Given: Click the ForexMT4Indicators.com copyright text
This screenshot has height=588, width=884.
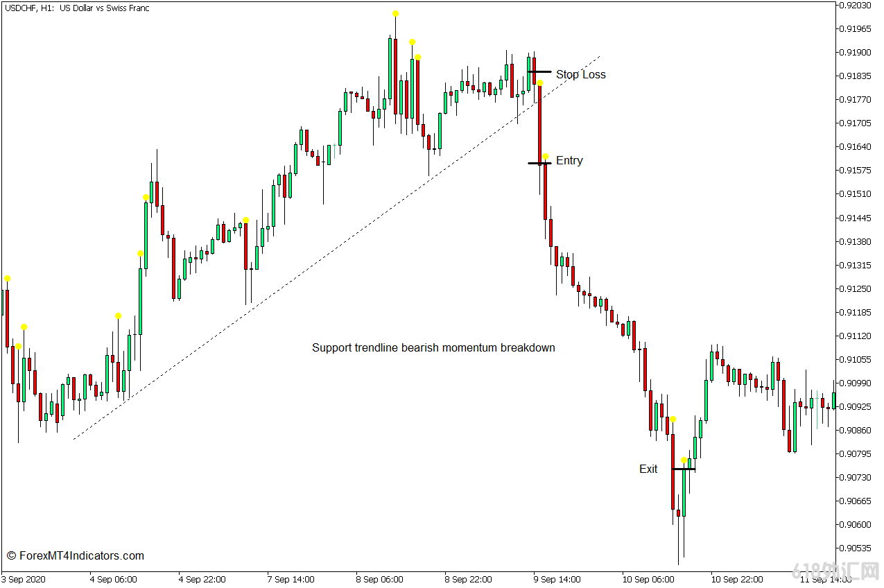Looking at the screenshot, I should coord(76,556).
